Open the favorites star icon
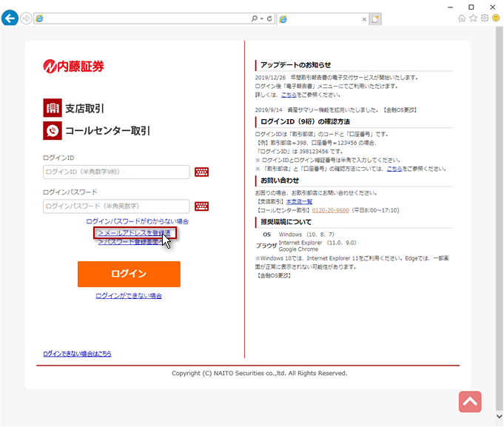 474,19
